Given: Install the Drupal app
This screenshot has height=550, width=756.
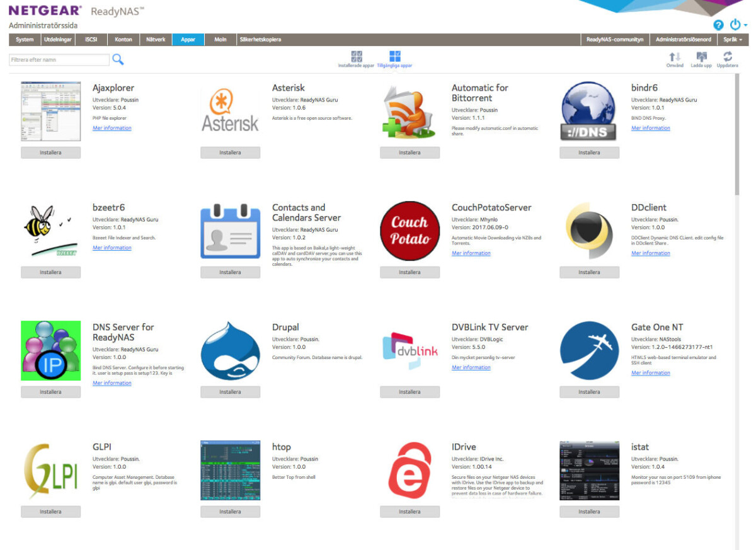Looking at the screenshot, I should [230, 392].
